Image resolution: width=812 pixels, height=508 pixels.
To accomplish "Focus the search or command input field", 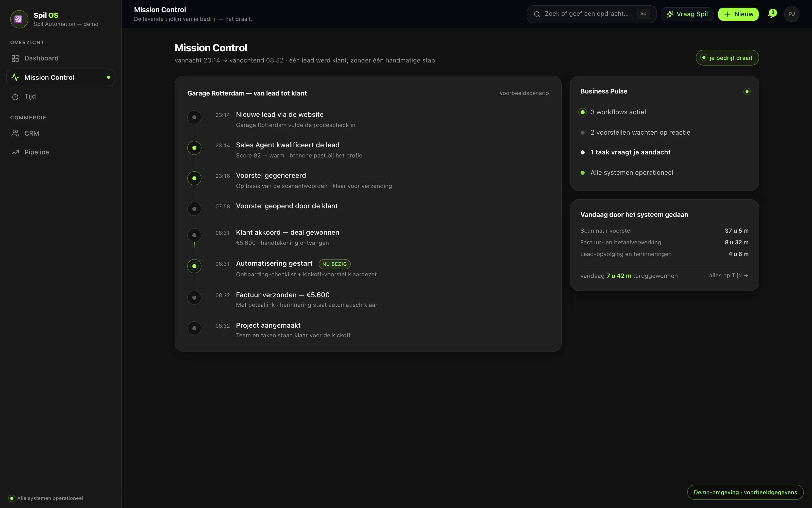I will 591,14.
